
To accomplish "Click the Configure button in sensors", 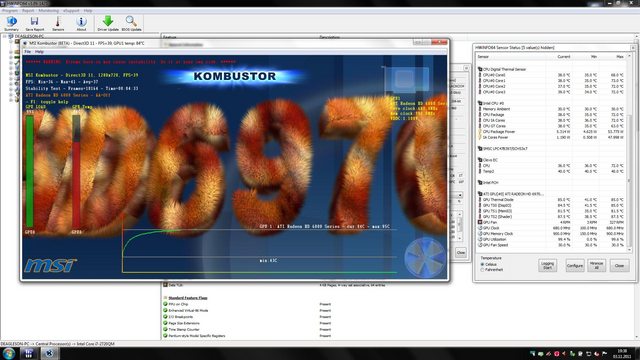I will 575,265.
